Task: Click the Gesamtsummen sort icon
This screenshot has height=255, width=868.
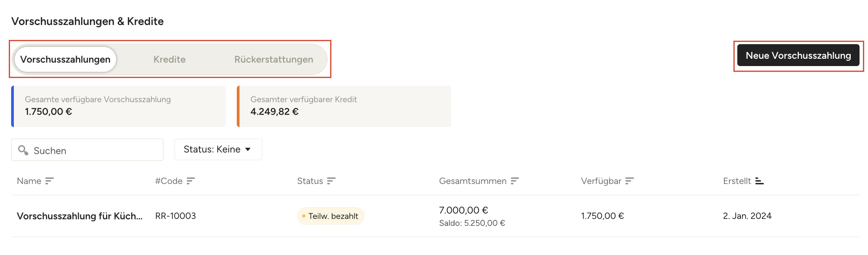Action: click(x=515, y=181)
